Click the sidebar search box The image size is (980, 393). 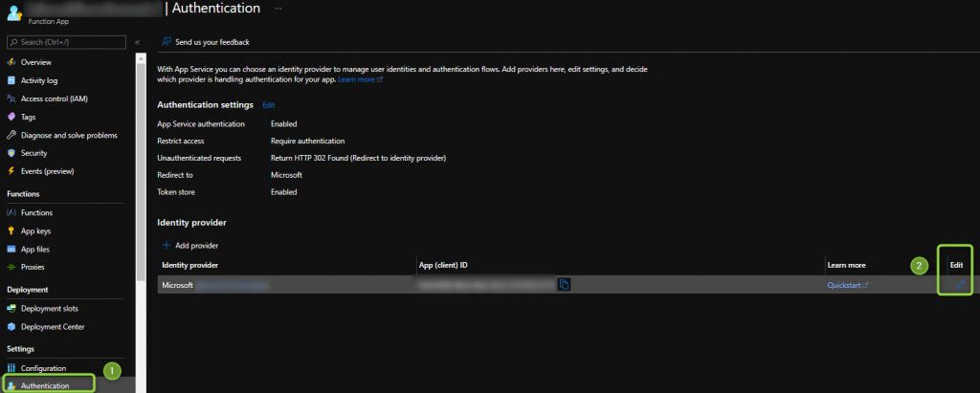(67, 42)
